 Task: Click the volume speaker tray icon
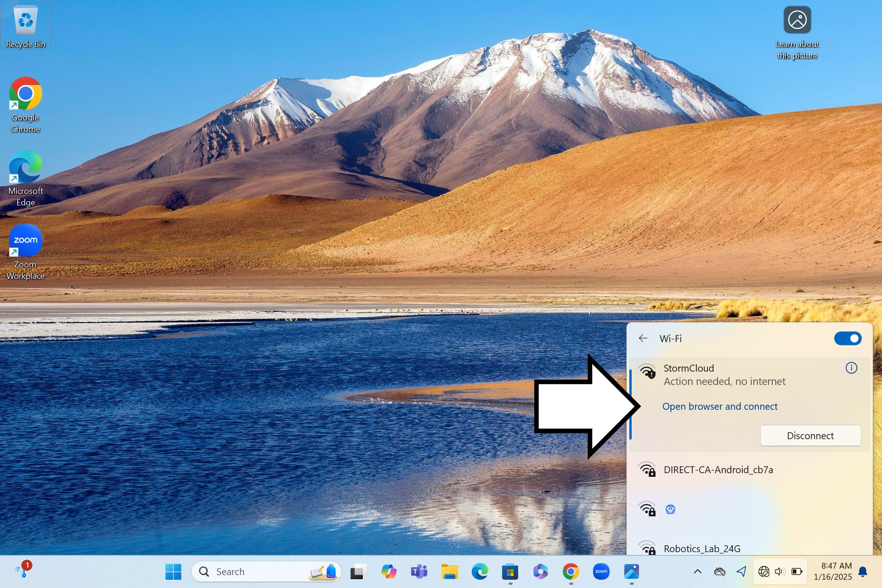(x=779, y=571)
